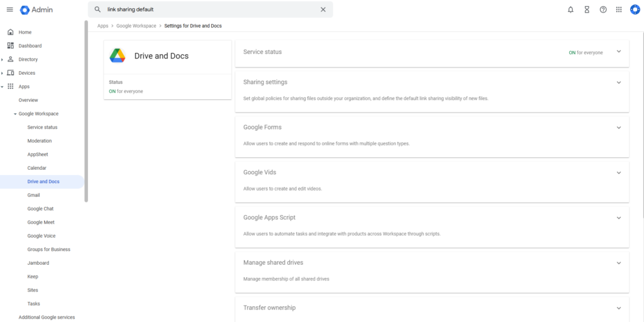Open the help question mark icon
644x322 pixels.
(603, 9)
